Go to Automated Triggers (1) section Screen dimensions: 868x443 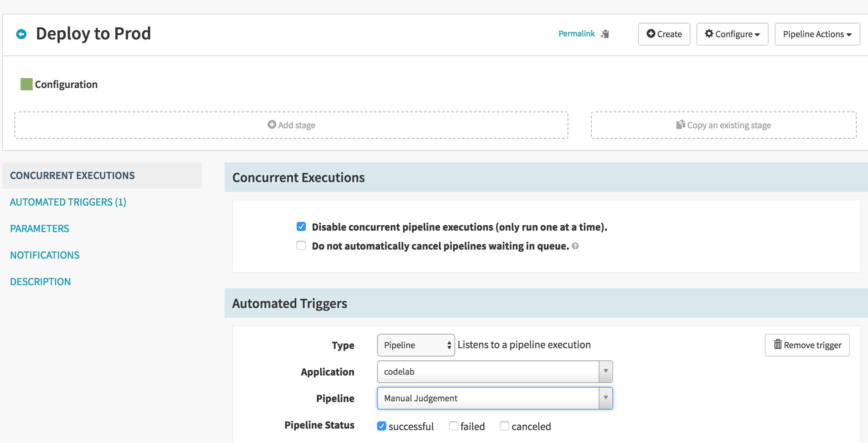[68, 202]
